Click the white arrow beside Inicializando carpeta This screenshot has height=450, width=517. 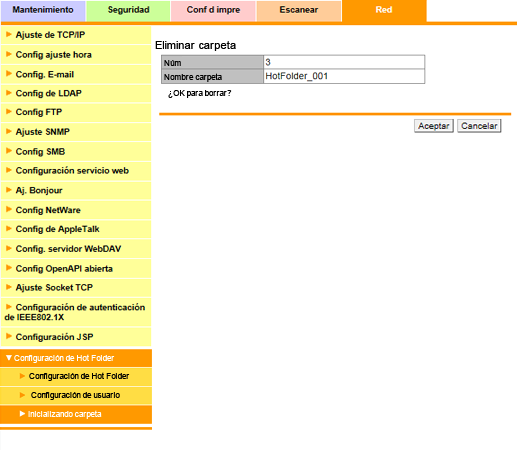coord(22,414)
